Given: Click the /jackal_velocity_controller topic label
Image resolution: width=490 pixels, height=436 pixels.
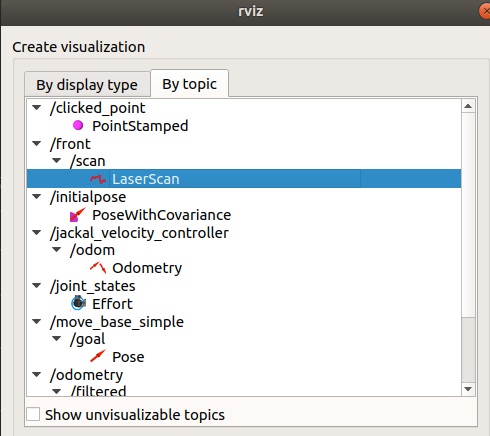Looking at the screenshot, I should click(139, 233).
